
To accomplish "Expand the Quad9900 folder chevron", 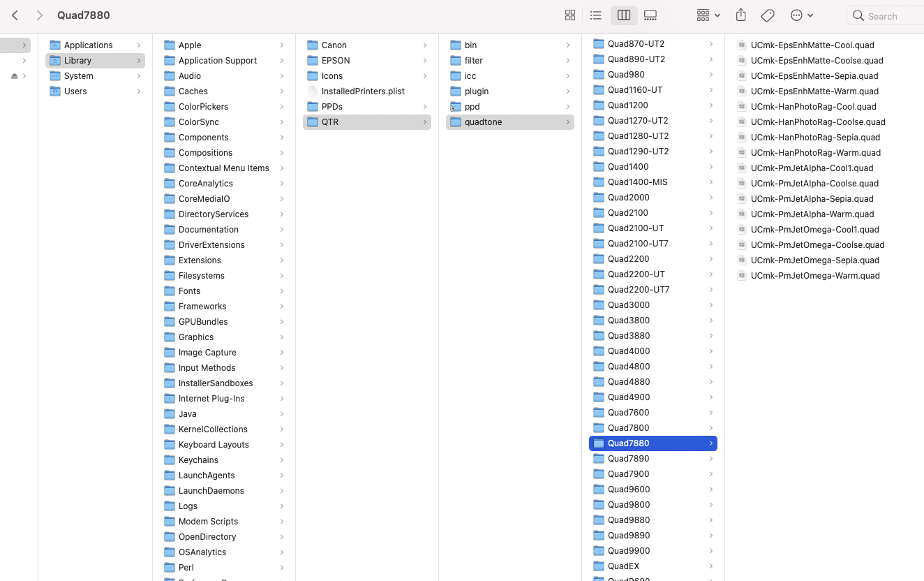I will (x=711, y=551).
